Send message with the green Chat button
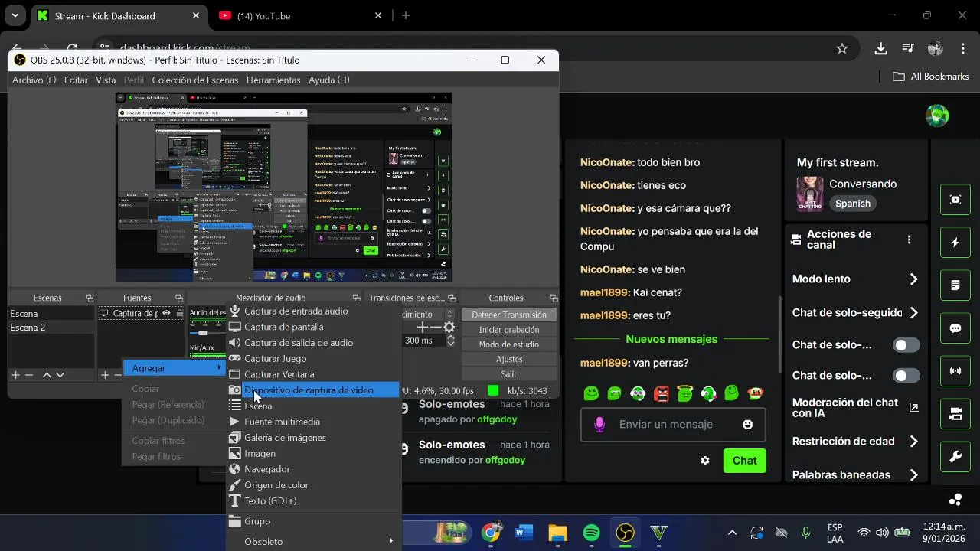This screenshot has width=980, height=551. point(744,461)
